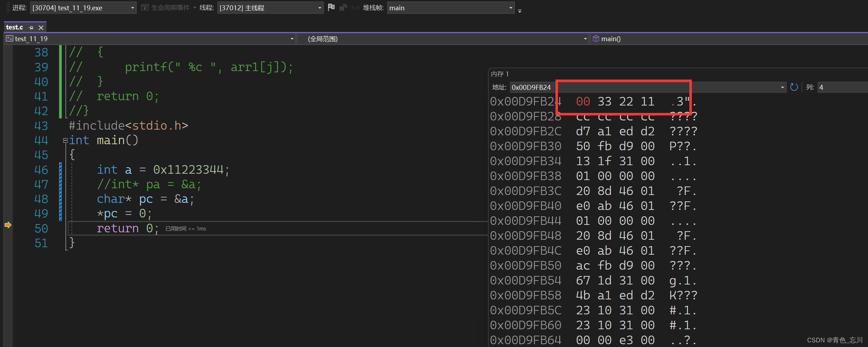This screenshot has height=347, width=868.
Task: Click line number 44
Action: [41, 140]
